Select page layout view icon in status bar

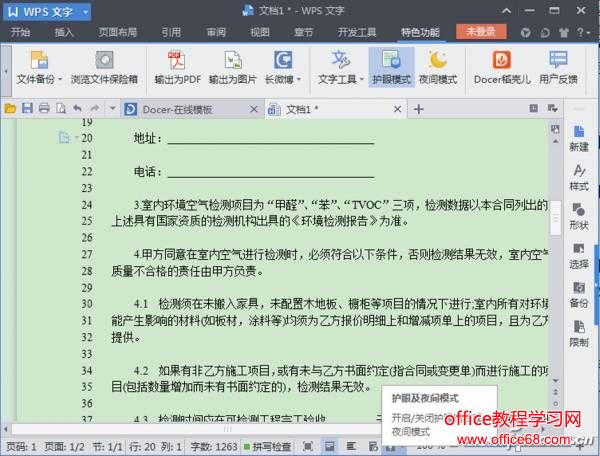click(329, 446)
